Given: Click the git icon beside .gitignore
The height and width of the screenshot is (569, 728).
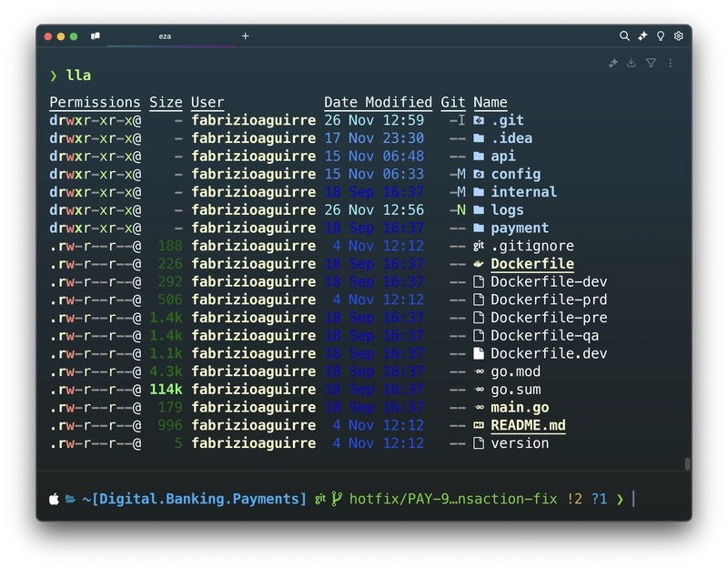Looking at the screenshot, I should [479, 246].
